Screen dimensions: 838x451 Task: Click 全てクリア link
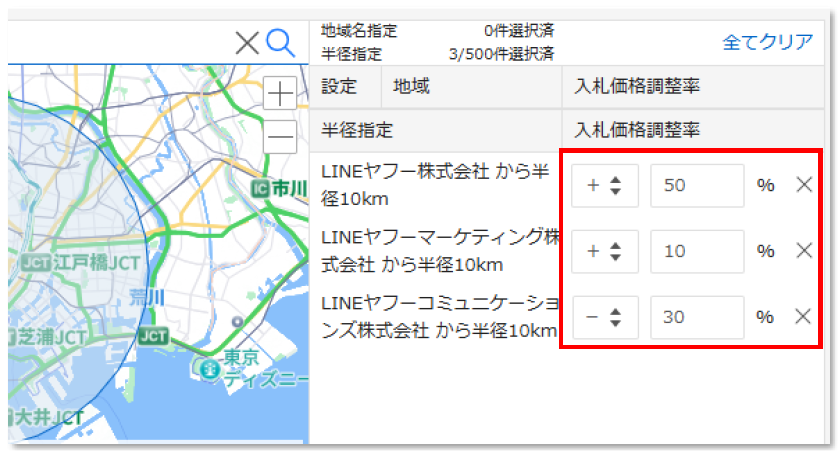[767, 42]
